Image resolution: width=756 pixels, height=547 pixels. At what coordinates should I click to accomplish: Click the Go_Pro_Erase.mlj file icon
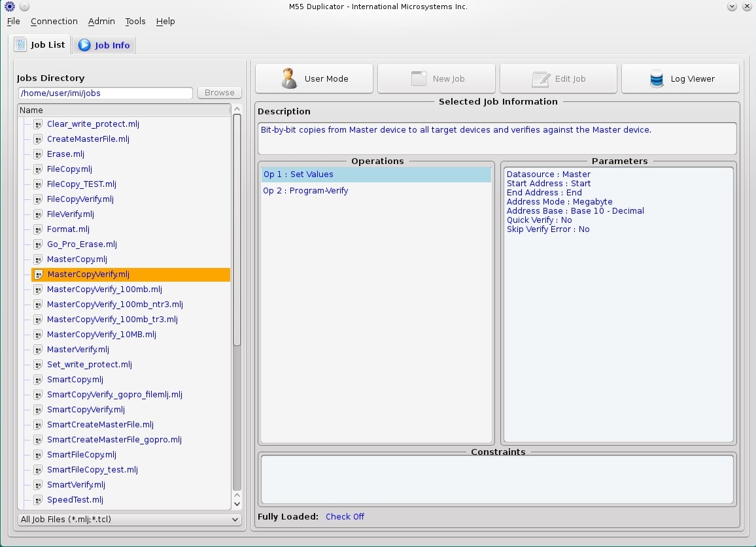[x=38, y=244]
